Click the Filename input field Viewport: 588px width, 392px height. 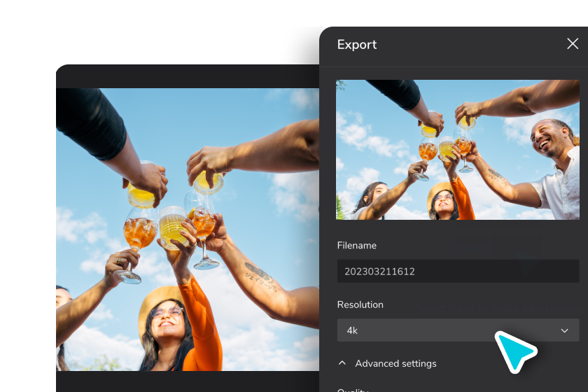(458, 271)
